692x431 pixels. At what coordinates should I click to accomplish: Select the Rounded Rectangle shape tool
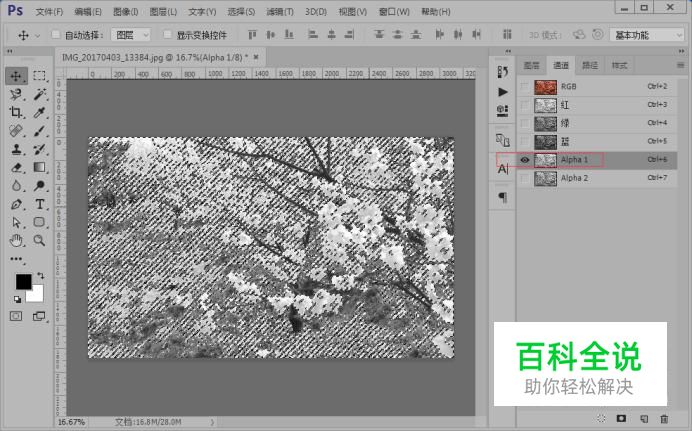(x=39, y=222)
